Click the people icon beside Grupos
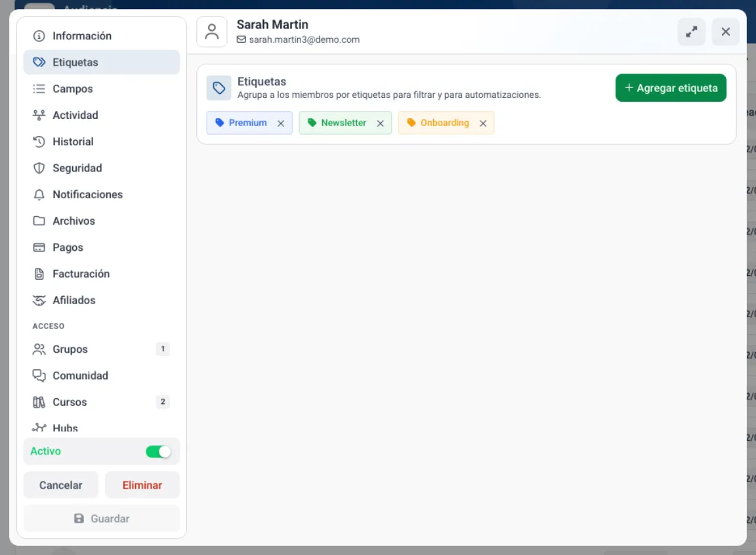The image size is (756, 555). pos(39,349)
